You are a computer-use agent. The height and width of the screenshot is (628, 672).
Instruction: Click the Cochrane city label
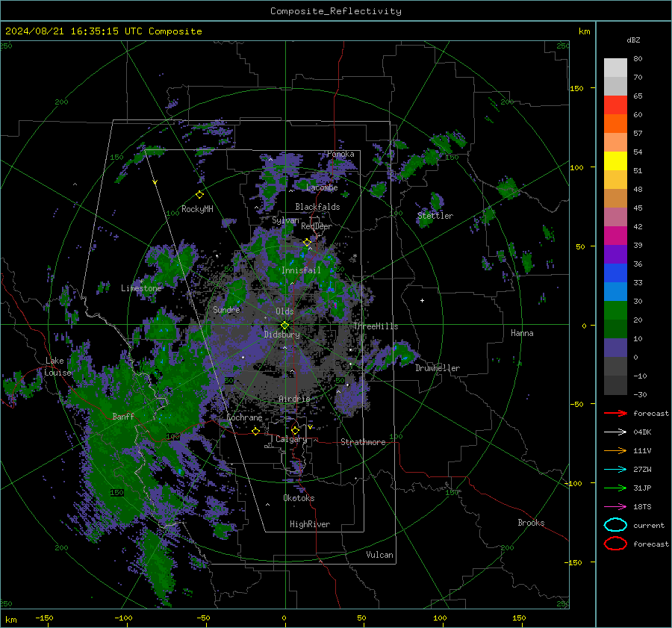click(x=244, y=417)
